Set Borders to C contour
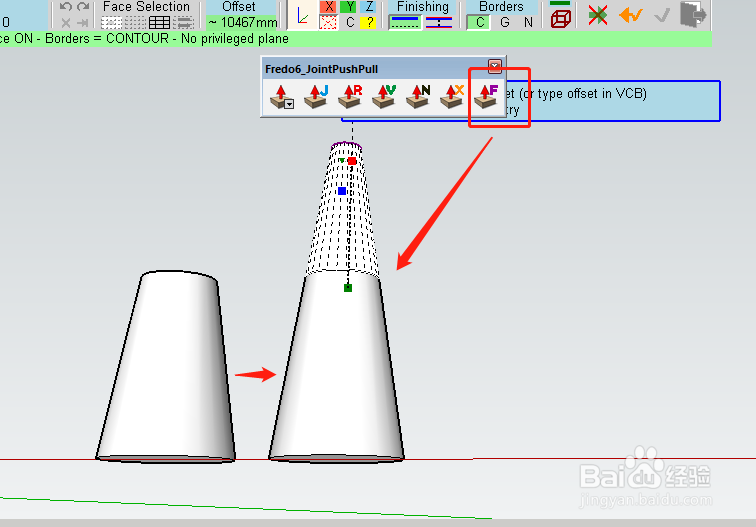 [480, 22]
